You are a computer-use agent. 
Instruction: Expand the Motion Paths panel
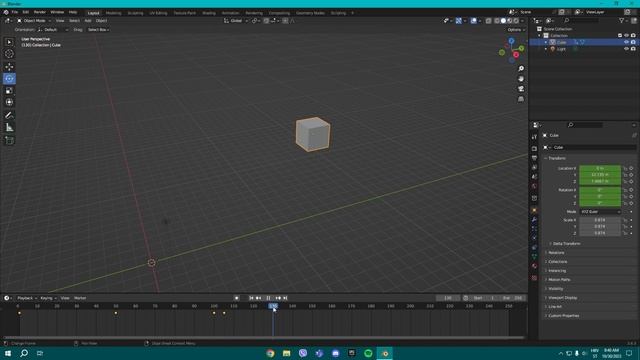pos(559,280)
